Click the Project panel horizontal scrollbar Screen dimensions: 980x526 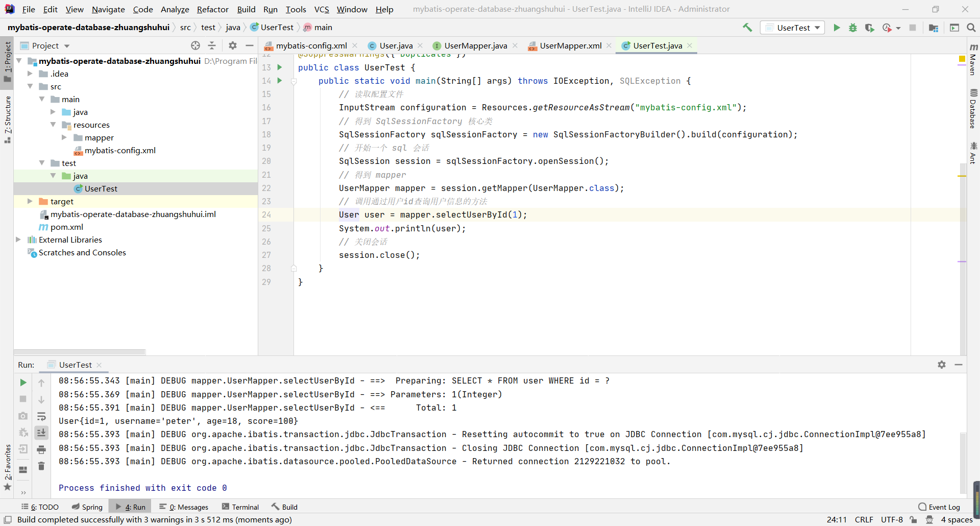pyautogui.click(x=80, y=352)
